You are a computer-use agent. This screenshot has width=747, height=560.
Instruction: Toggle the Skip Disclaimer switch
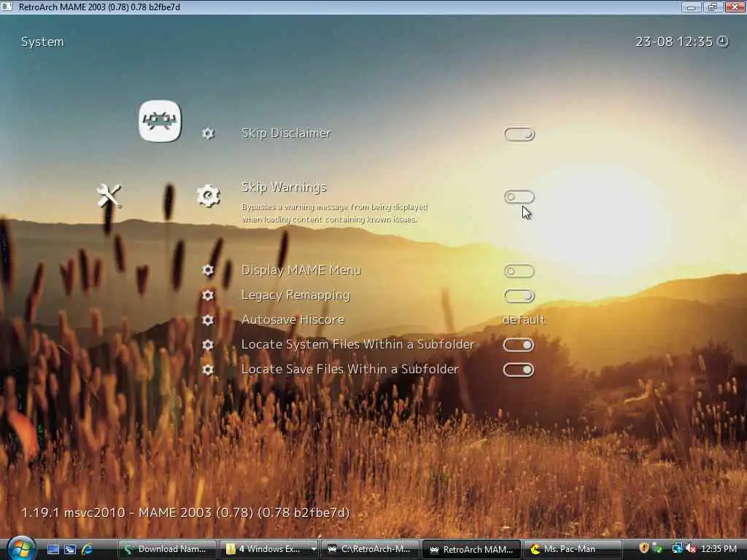pos(519,134)
